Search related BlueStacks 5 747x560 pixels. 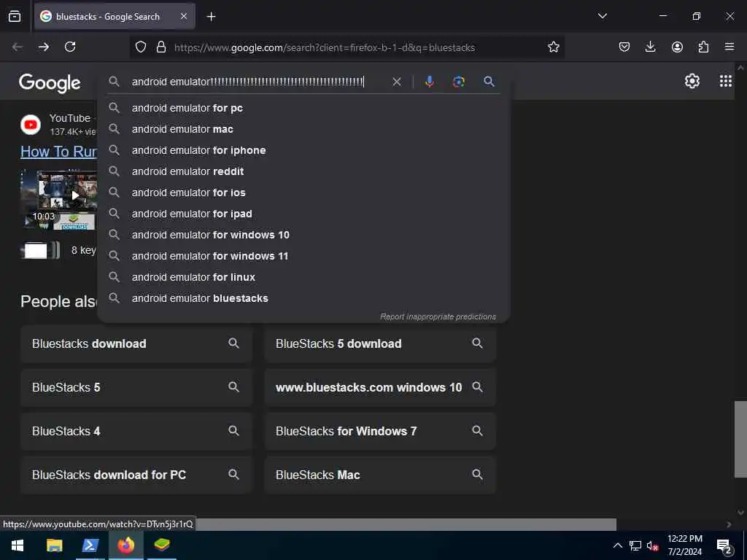[136, 388]
